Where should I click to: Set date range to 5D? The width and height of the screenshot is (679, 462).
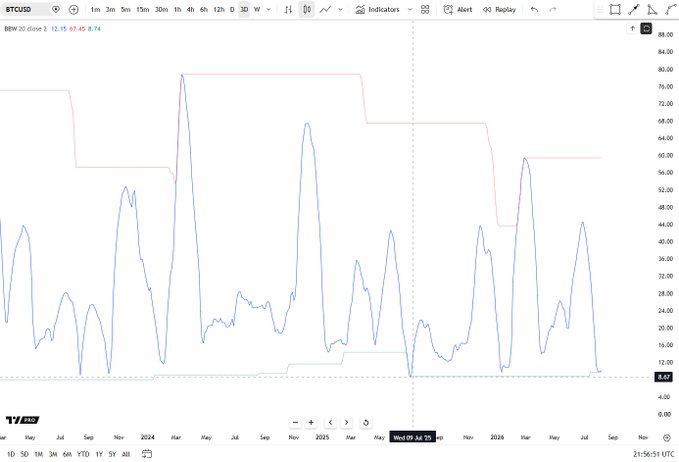pos(24,454)
